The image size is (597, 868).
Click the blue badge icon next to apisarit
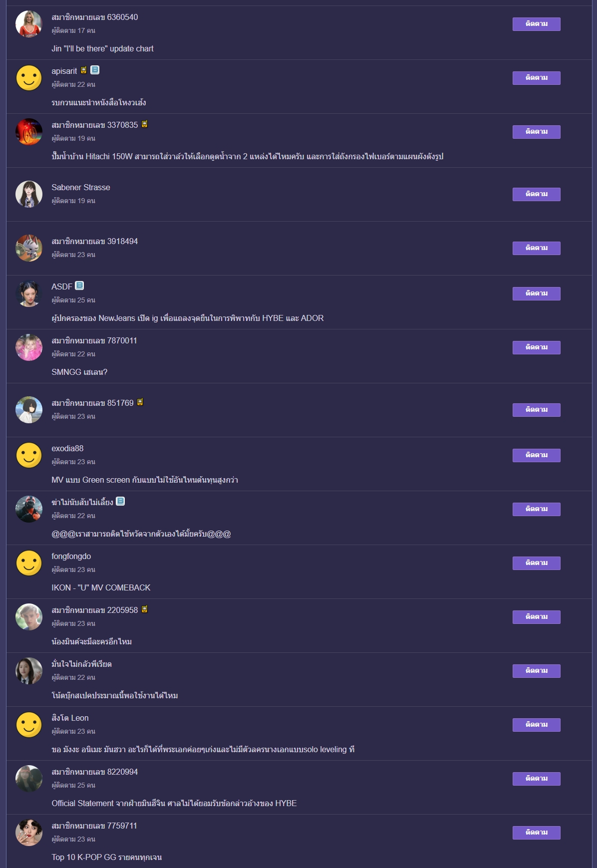coord(95,70)
